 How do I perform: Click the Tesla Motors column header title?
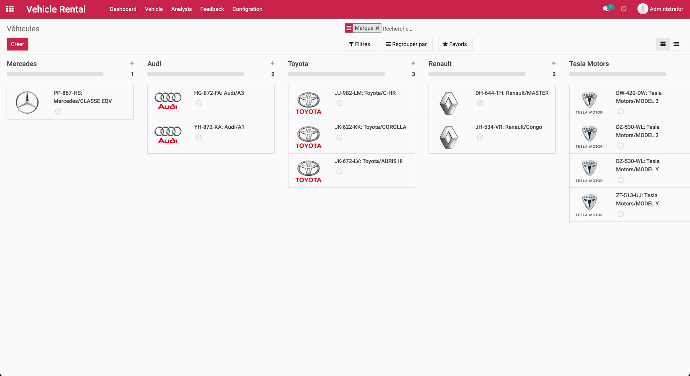click(x=589, y=63)
